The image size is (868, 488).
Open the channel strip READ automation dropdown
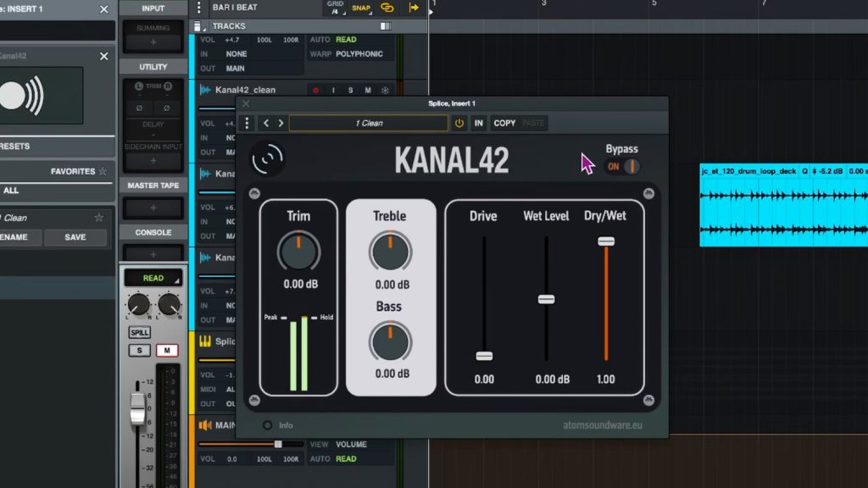(x=153, y=278)
